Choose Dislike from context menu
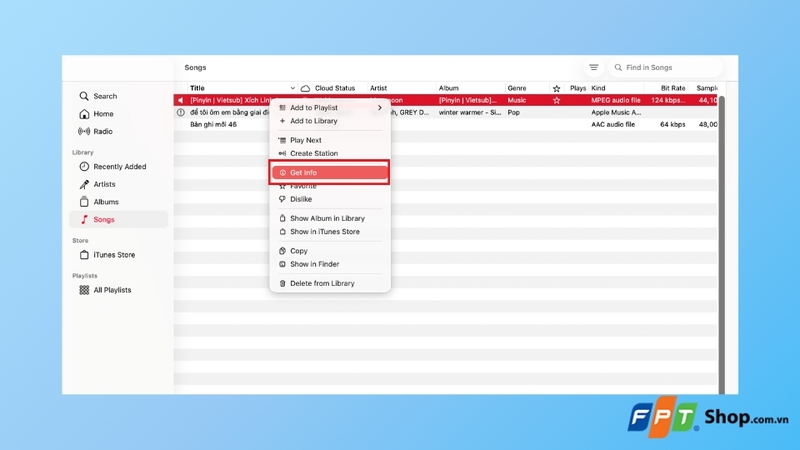 pos(330,199)
